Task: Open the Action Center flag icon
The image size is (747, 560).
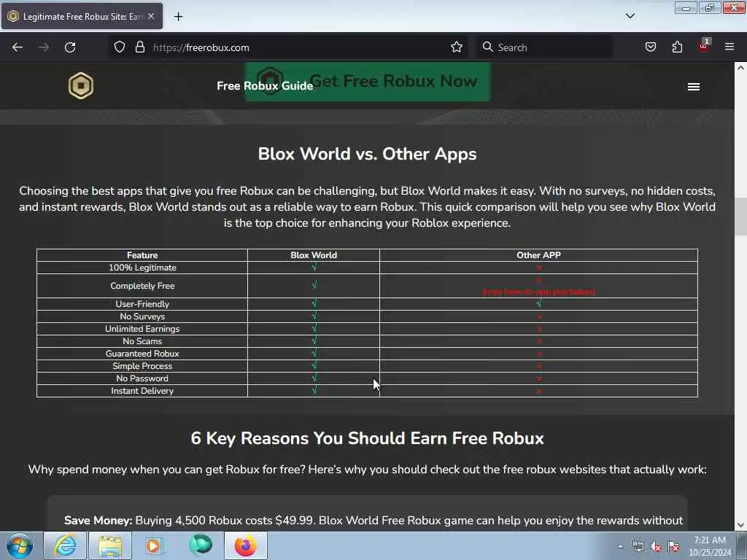Action: tap(673, 547)
